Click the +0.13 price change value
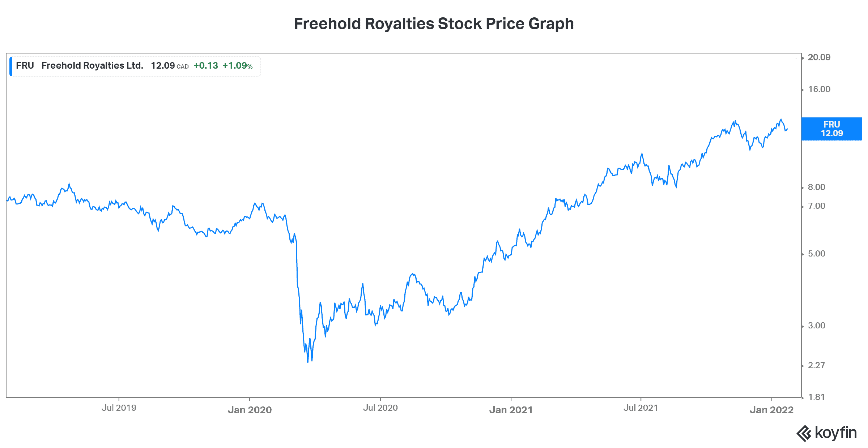868x448 pixels. click(x=206, y=66)
